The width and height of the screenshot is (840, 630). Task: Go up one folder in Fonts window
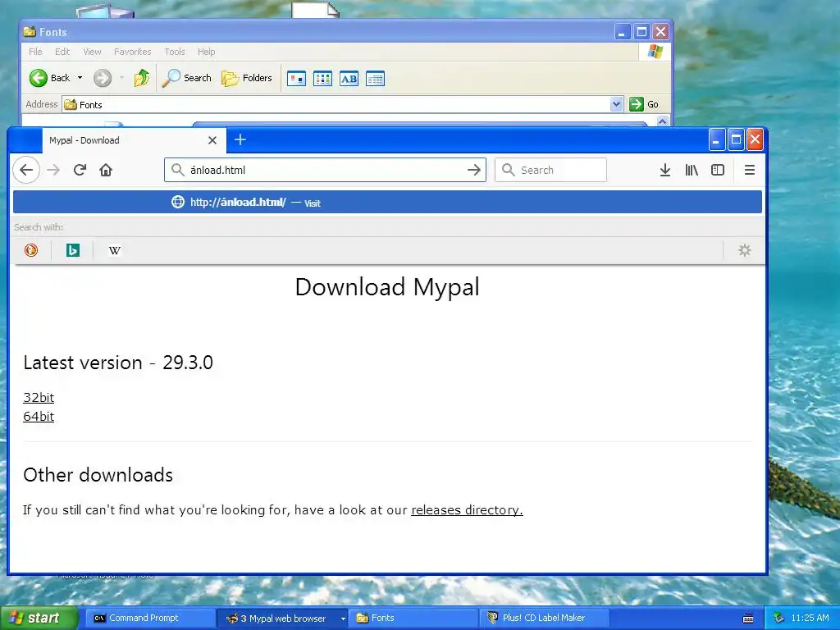click(x=141, y=78)
